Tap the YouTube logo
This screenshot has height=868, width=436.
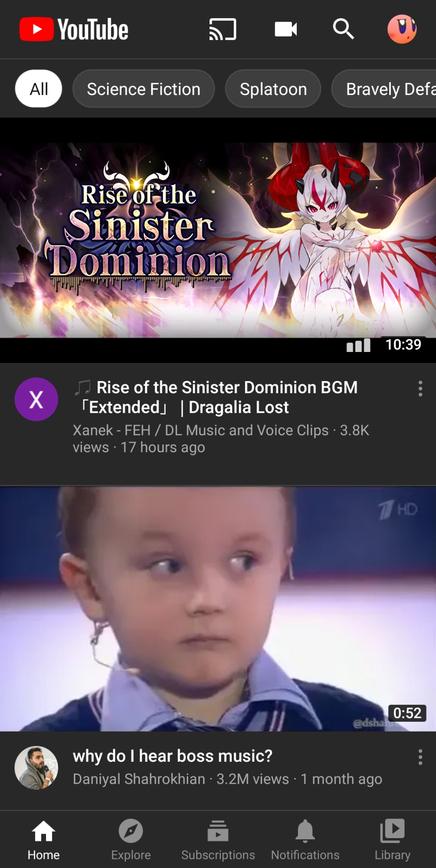coord(74,29)
